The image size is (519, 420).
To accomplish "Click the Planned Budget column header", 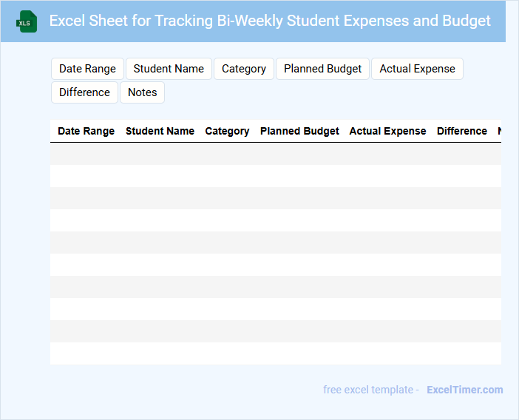I will tap(299, 131).
